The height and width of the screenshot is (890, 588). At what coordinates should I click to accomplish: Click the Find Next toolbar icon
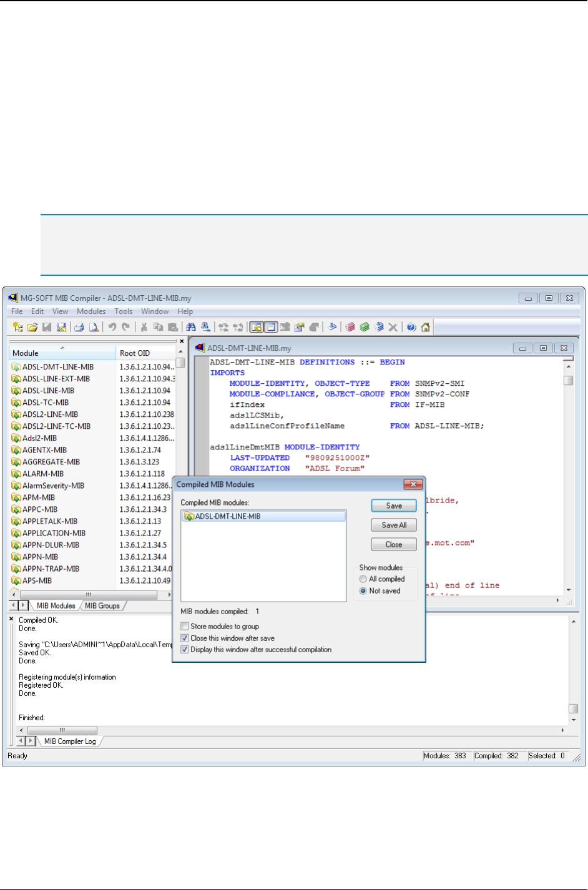click(x=205, y=327)
